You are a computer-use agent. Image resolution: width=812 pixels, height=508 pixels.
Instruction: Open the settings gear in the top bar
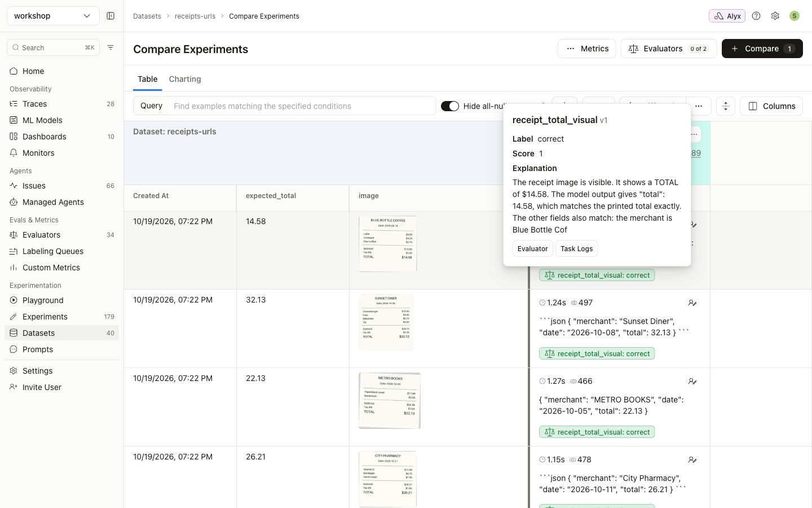775,16
